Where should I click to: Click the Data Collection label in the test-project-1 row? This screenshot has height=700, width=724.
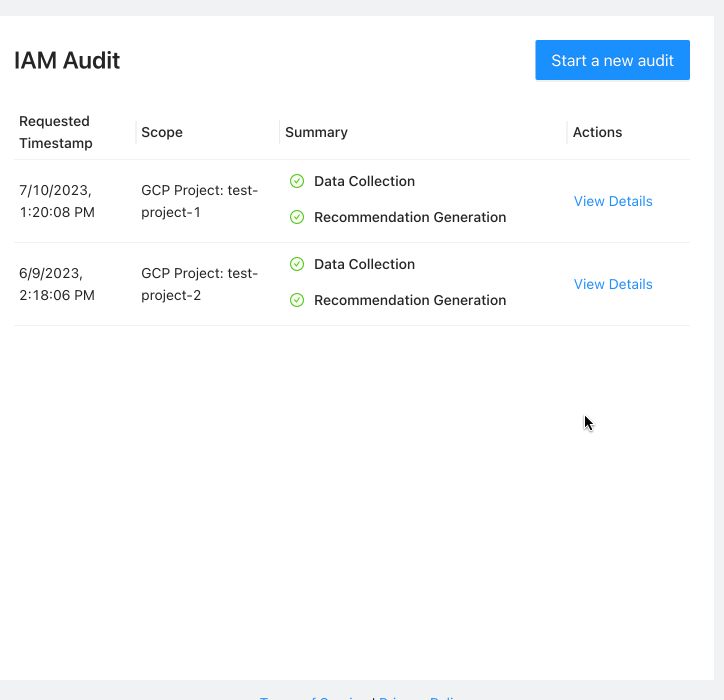364,181
